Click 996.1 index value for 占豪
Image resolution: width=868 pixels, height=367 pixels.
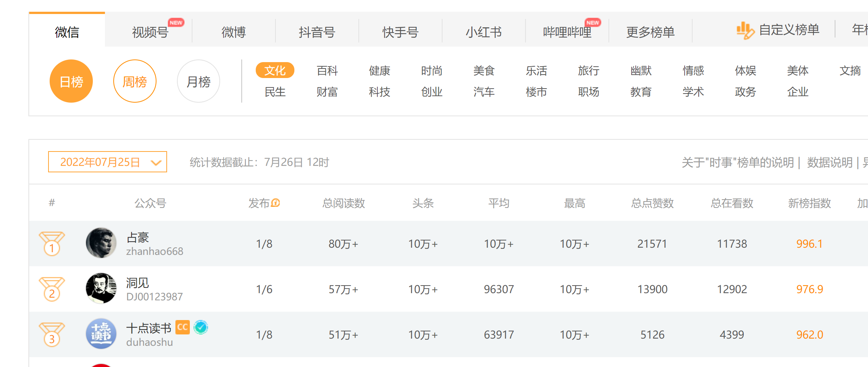(809, 244)
